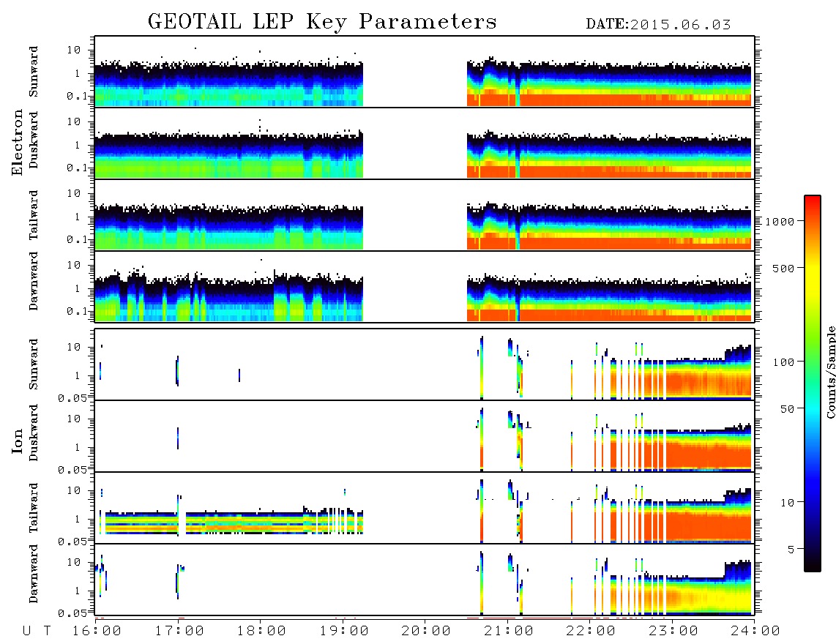Click the 500 tick on the colorbar
This screenshot has width=836, height=644.
[x=783, y=268]
